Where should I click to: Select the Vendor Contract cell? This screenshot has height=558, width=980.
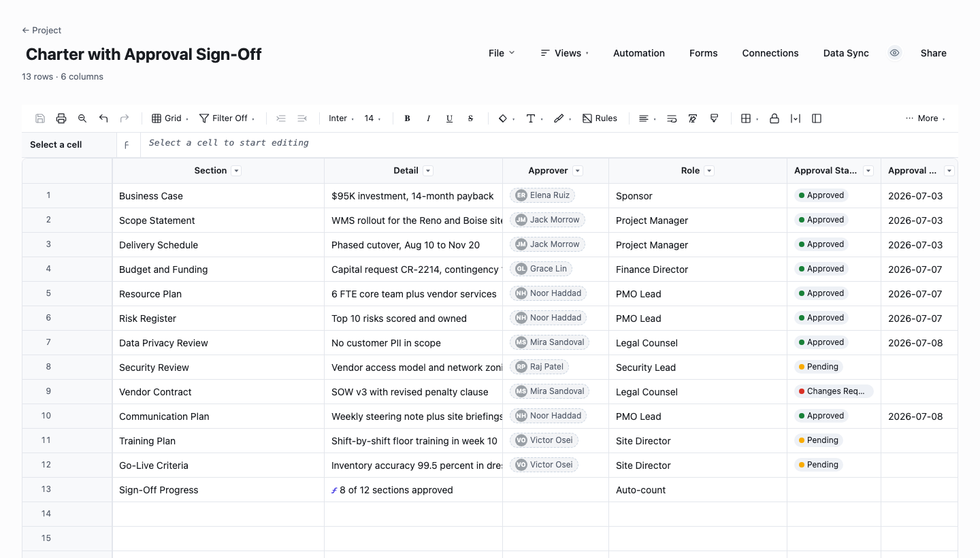click(218, 392)
